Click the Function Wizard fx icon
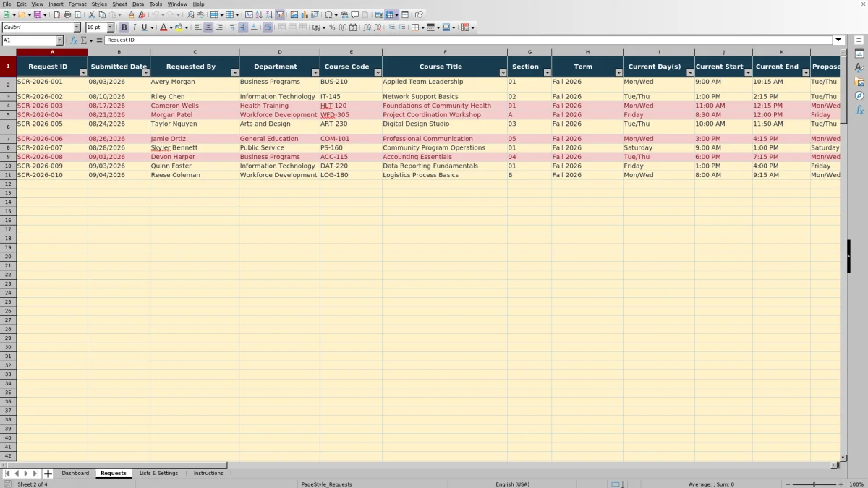Viewport: 868px width, 488px height. (73, 40)
